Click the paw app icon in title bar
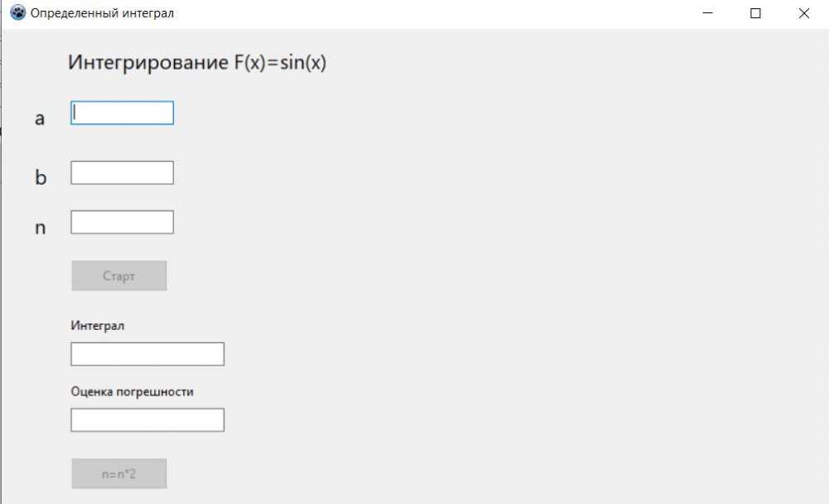829x504 pixels. point(17,13)
